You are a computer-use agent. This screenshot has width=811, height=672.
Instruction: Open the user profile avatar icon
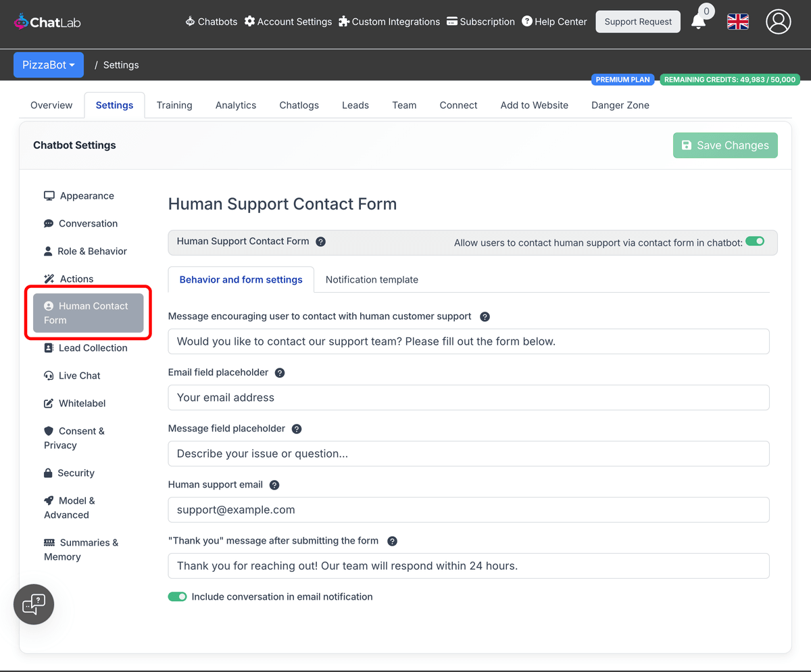tap(778, 21)
